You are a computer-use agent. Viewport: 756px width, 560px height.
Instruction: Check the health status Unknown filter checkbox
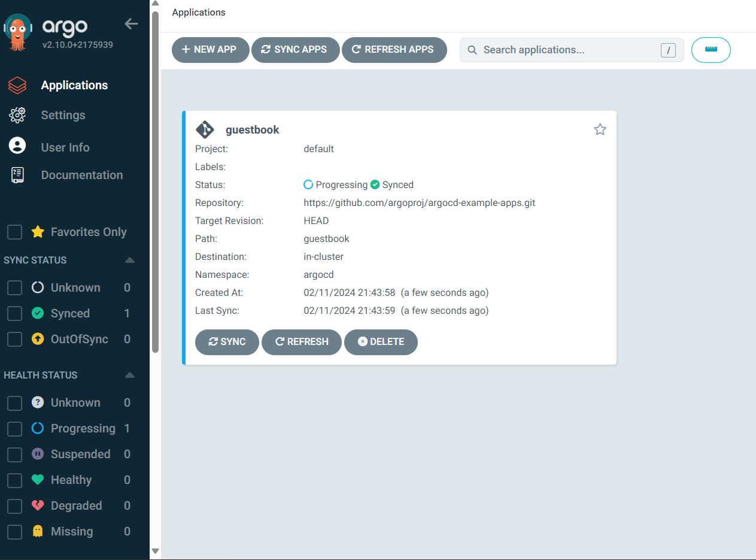pos(14,403)
